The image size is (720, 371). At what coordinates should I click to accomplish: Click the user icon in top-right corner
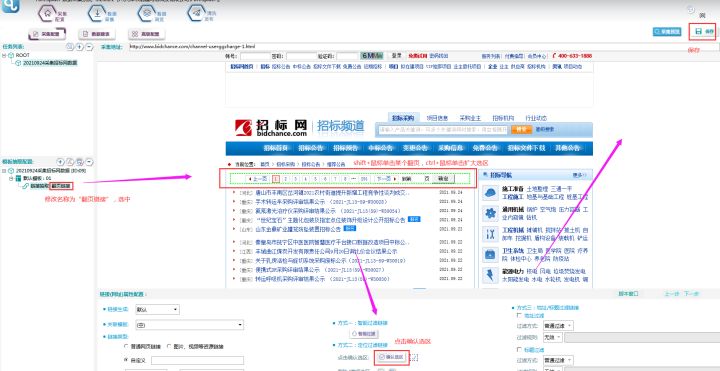click(x=691, y=9)
